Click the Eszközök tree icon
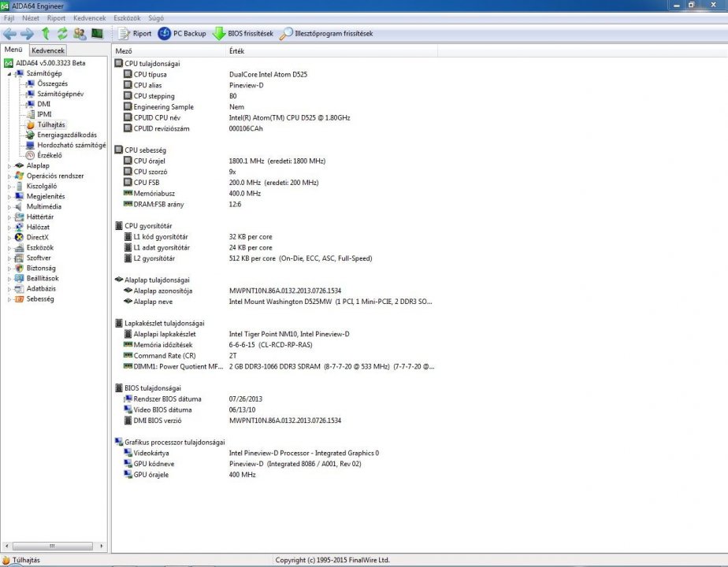Image resolution: width=728 pixels, height=567 pixels. (x=19, y=247)
